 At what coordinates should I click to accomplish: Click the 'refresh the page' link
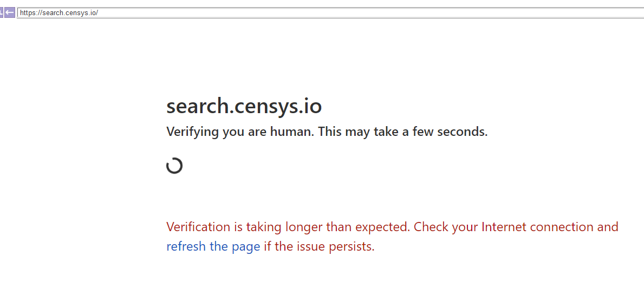213,247
